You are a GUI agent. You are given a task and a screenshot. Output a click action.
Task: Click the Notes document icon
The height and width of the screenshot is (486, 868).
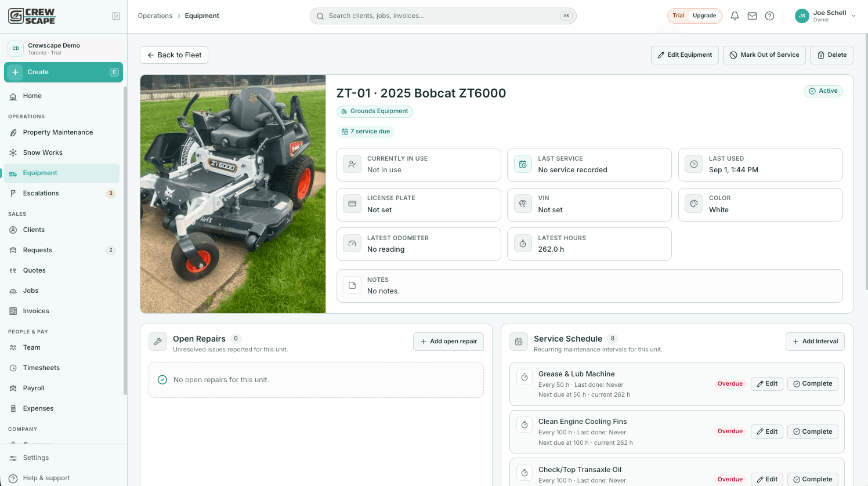point(352,285)
